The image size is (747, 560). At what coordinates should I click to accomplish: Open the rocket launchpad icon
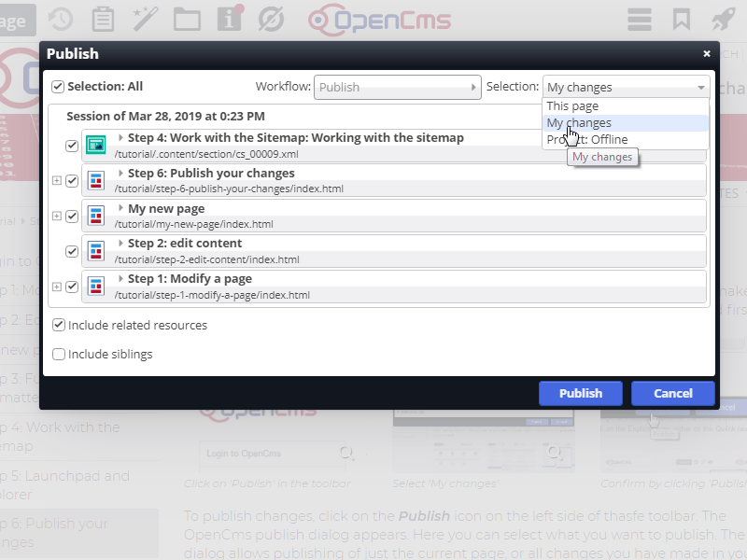point(724,20)
